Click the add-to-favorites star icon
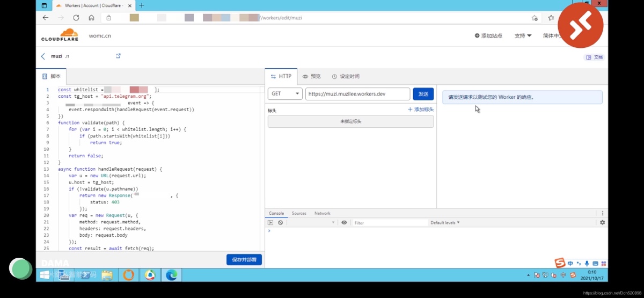Viewport: 644px width, 298px height. pos(535,18)
